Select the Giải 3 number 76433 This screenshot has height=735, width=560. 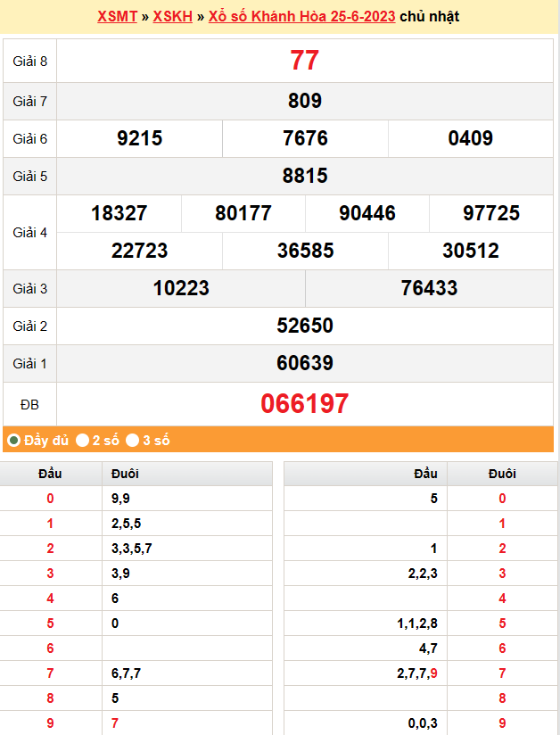point(429,288)
